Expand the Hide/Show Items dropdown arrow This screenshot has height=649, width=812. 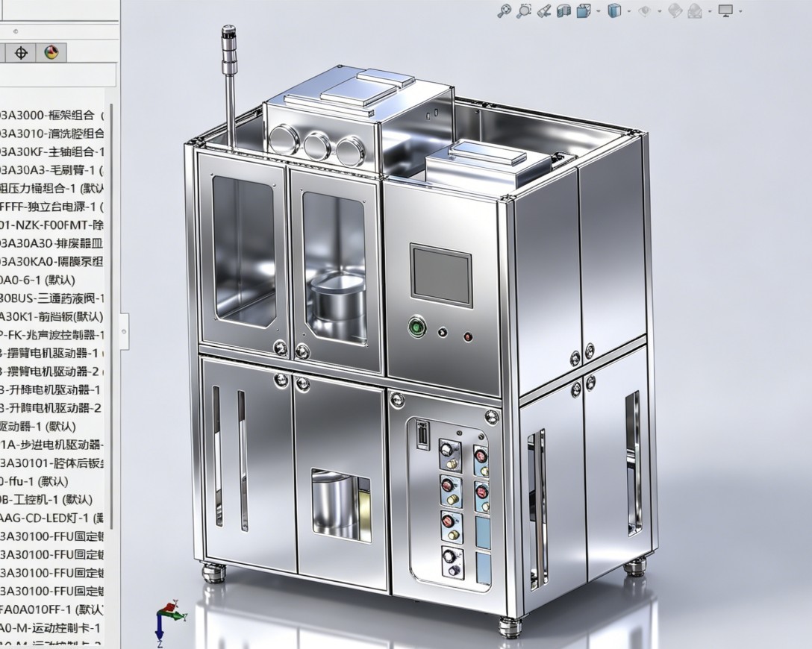[659, 11]
